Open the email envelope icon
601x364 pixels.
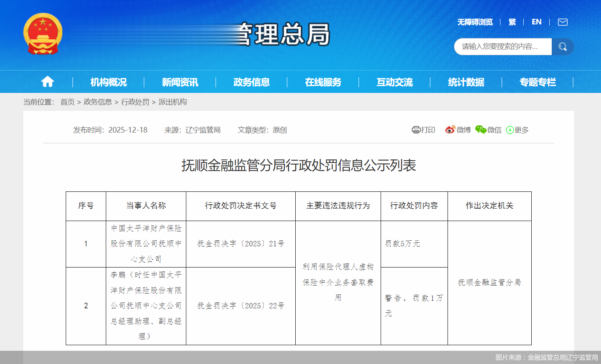click(x=563, y=22)
